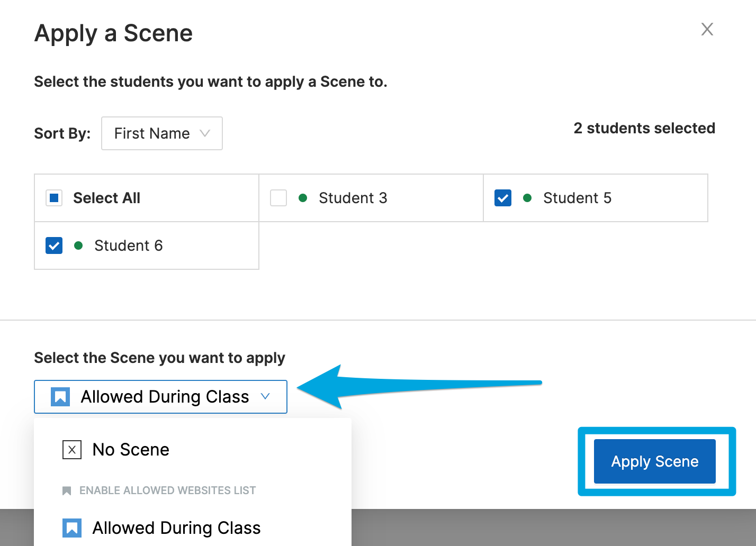Open the First Name sort dropdown
Viewport: 756px width, 546px height.
tap(161, 133)
